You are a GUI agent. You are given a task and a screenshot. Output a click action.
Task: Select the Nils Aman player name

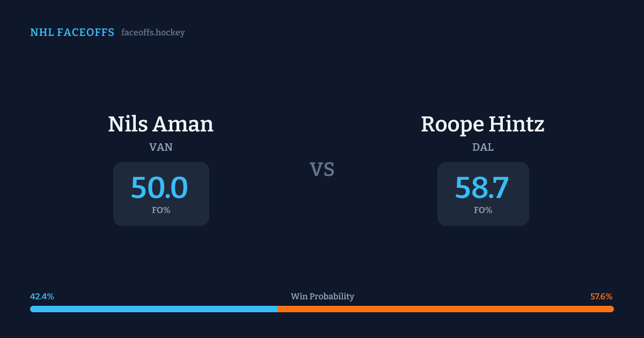(160, 124)
